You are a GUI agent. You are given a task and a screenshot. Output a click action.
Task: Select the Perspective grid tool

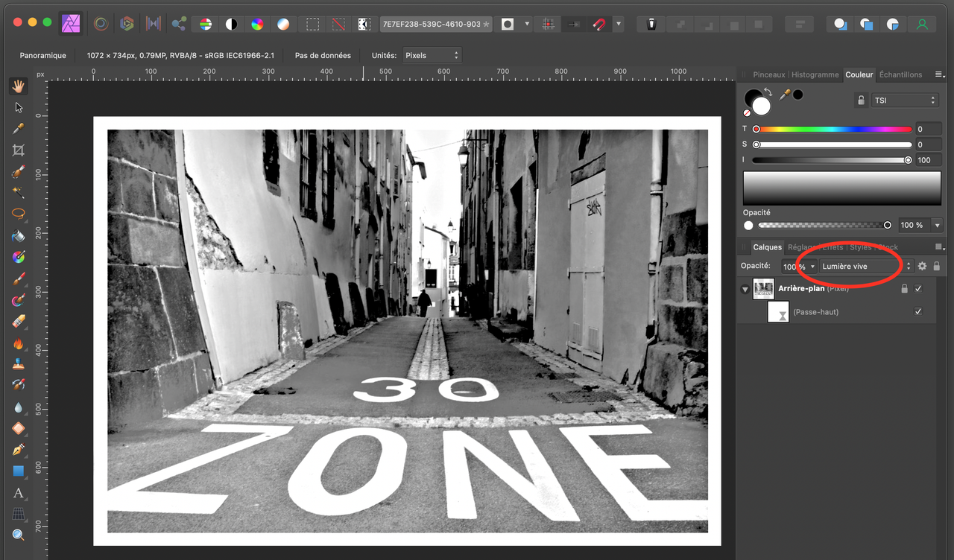tap(19, 514)
